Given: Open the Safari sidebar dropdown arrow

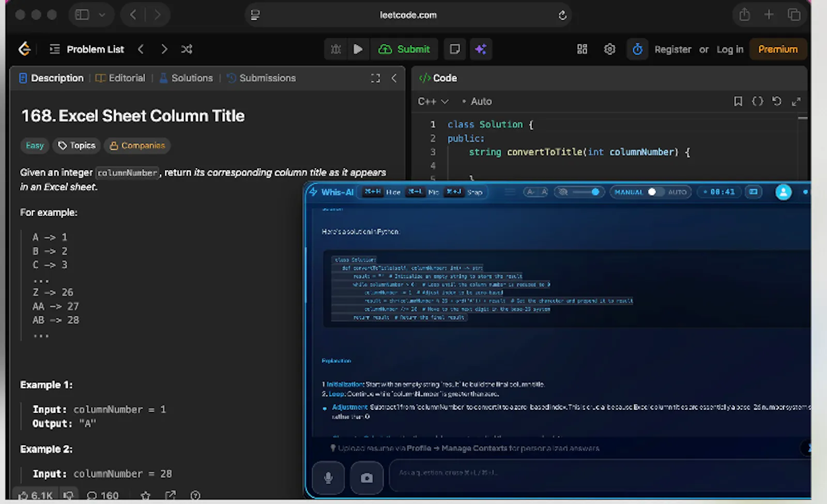Looking at the screenshot, I should pyautogui.click(x=102, y=15).
